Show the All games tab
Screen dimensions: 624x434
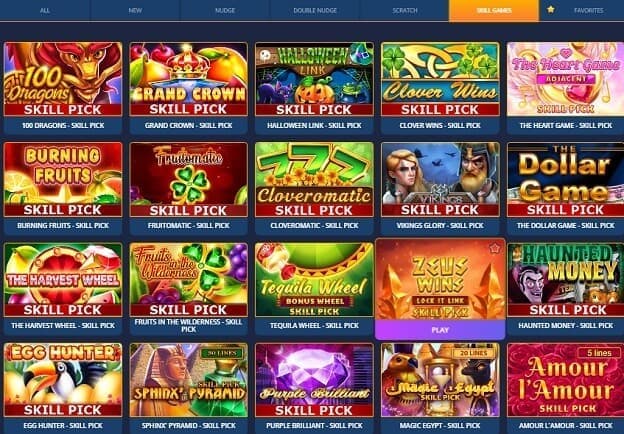tap(45, 10)
